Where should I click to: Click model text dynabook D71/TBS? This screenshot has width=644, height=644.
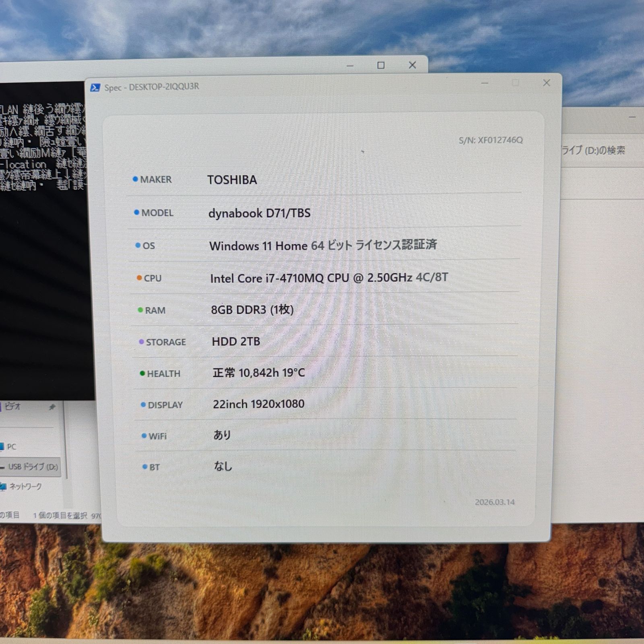click(x=259, y=213)
